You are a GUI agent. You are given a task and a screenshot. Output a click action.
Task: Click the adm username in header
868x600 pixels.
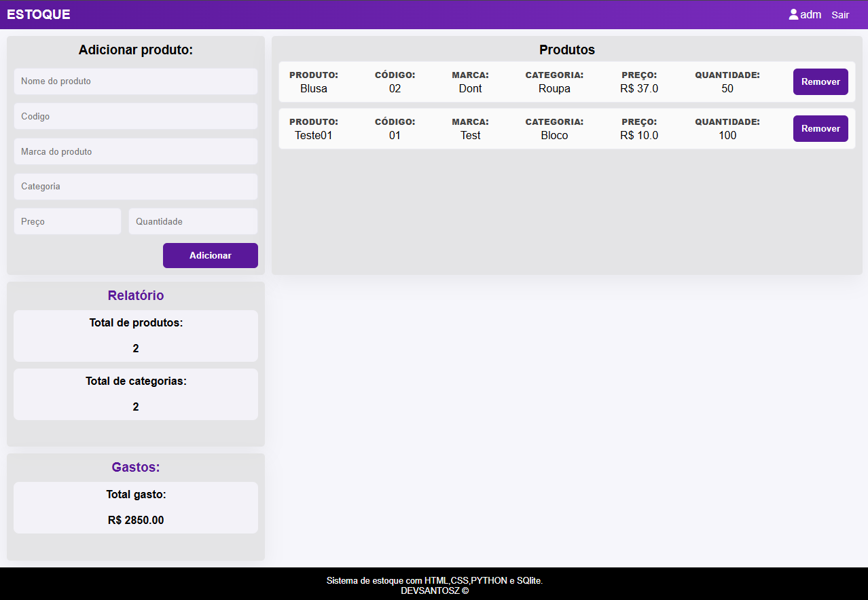811,15
